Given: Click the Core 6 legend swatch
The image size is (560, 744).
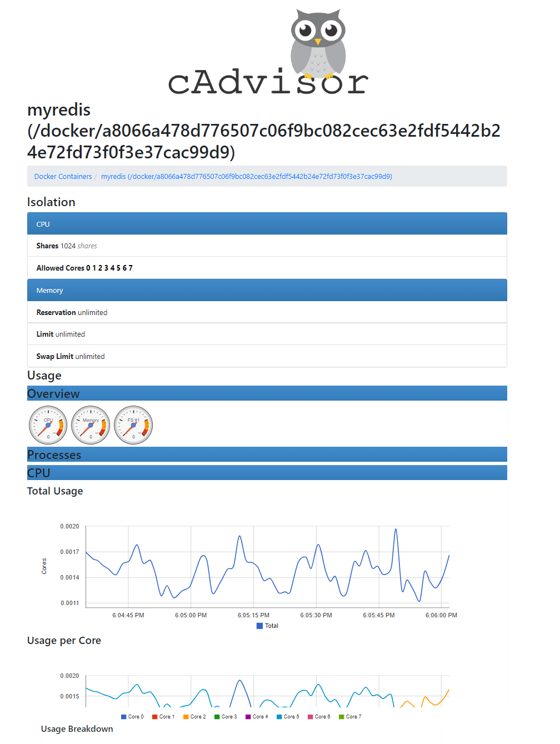Looking at the screenshot, I should point(311,717).
